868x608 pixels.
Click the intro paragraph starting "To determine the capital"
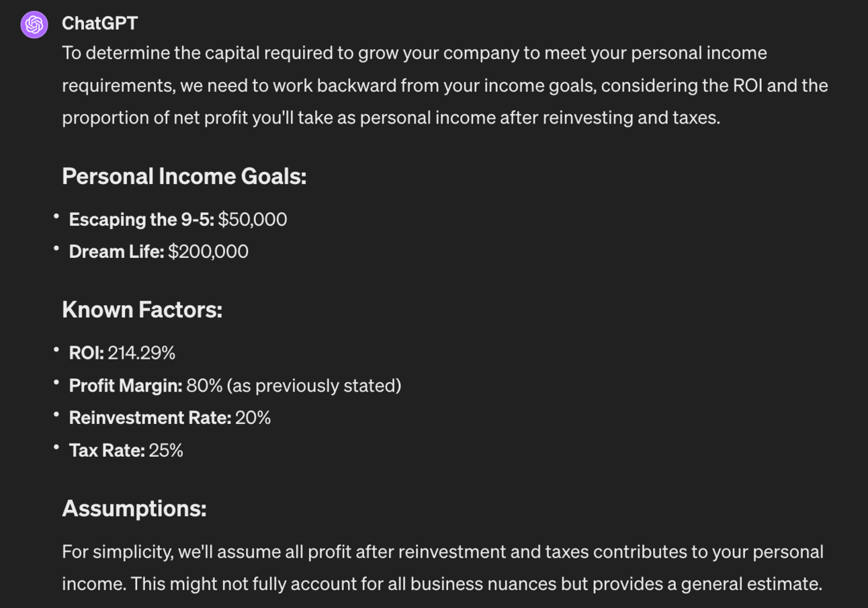443,85
